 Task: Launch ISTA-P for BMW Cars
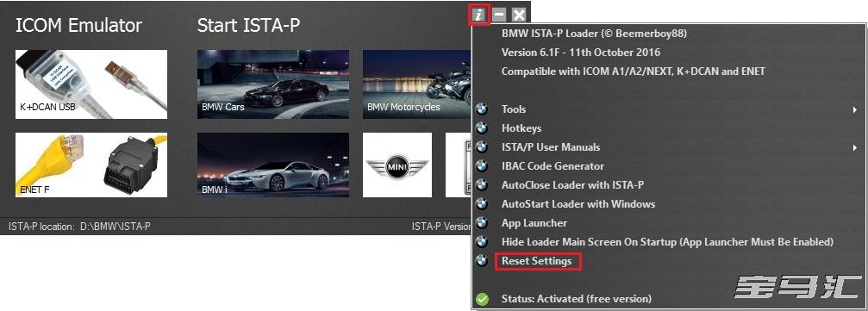pos(273,84)
